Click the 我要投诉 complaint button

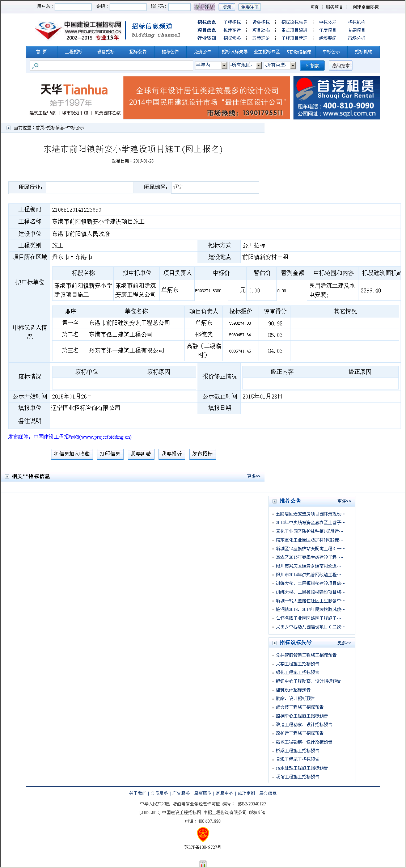172,454
